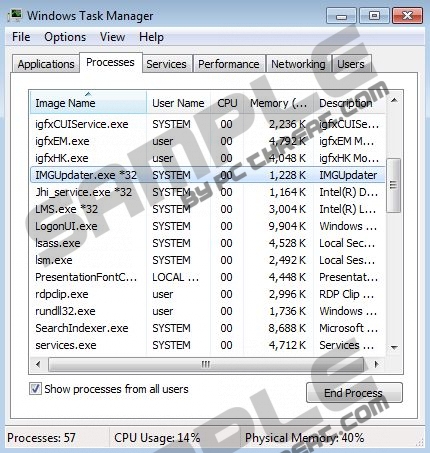Sort by Image Name column header
This screenshot has height=453, width=430.
pyautogui.click(x=88, y=103)
